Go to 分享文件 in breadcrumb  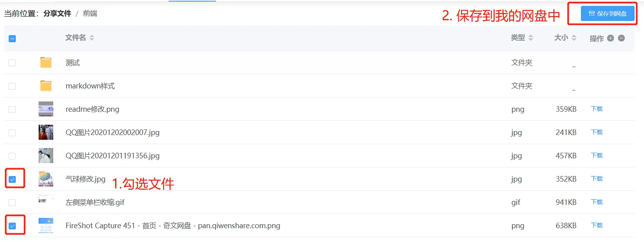coord(57,13)
